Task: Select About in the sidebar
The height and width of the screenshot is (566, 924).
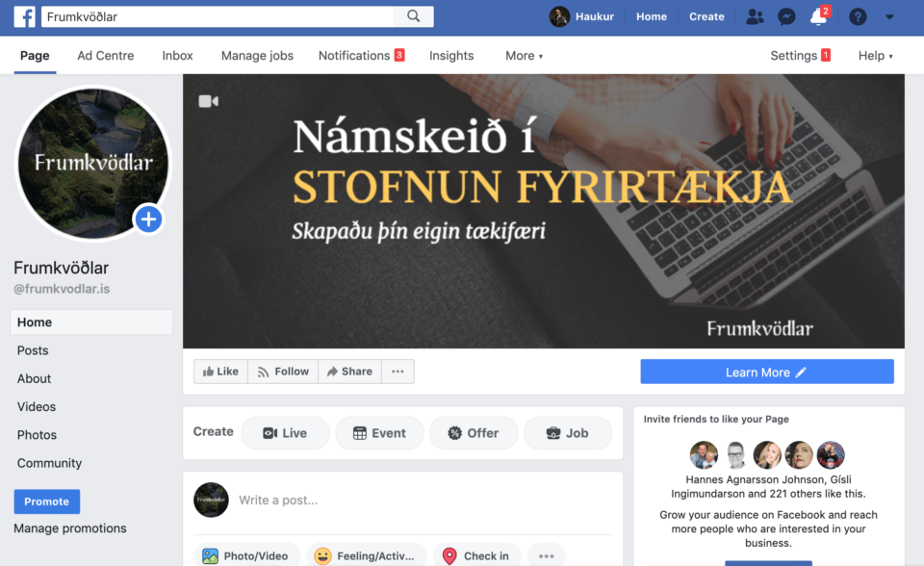Action: pyautogui.click(x=35, y=378)
